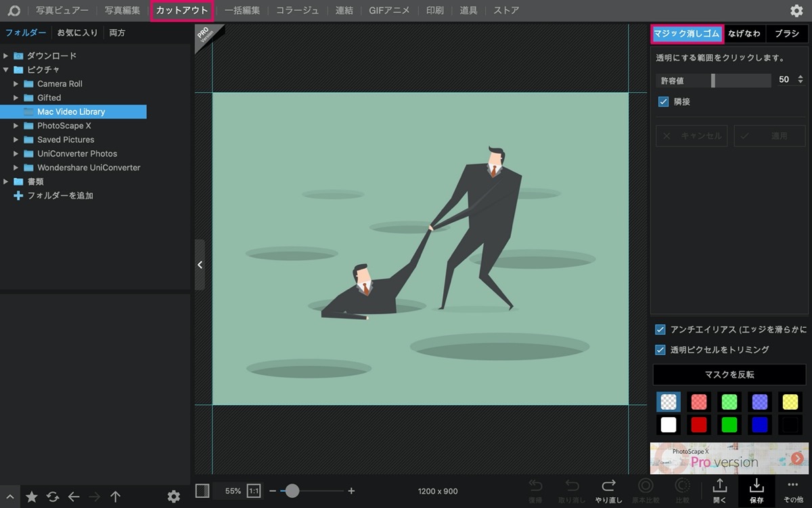The width and height of the screenshot is (812, 508).
Task: Go back with the left arrow icon
Action: coord(74,496)
